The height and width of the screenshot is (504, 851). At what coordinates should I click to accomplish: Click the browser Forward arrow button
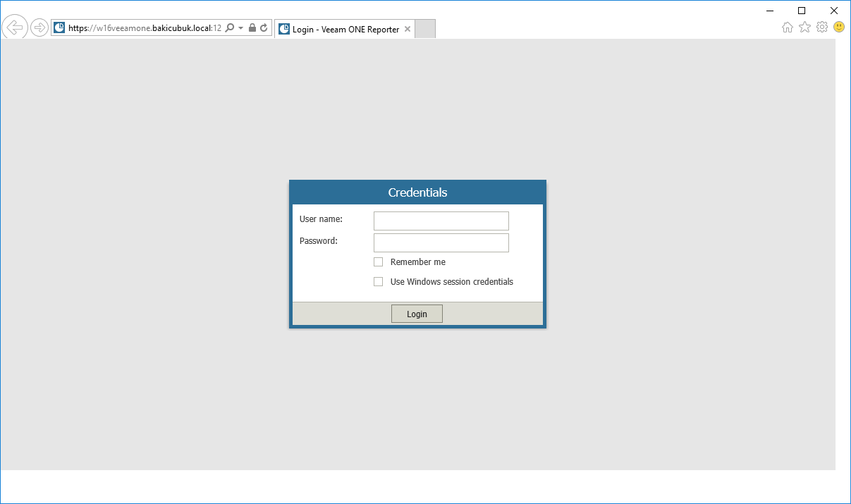(39, 27)
